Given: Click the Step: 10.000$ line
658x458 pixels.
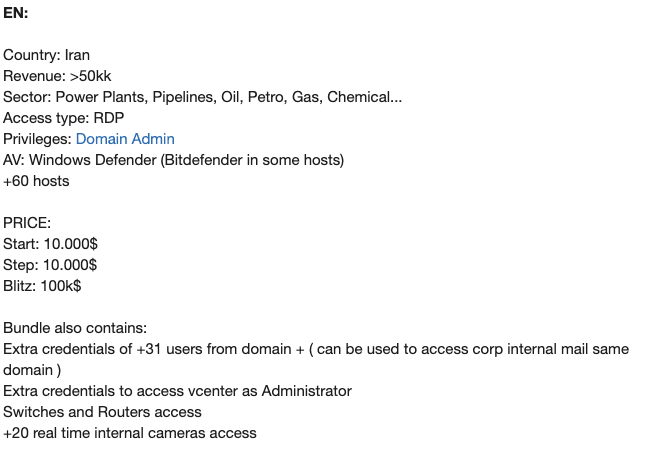Looking at the screenshot, I should [50, 265].
